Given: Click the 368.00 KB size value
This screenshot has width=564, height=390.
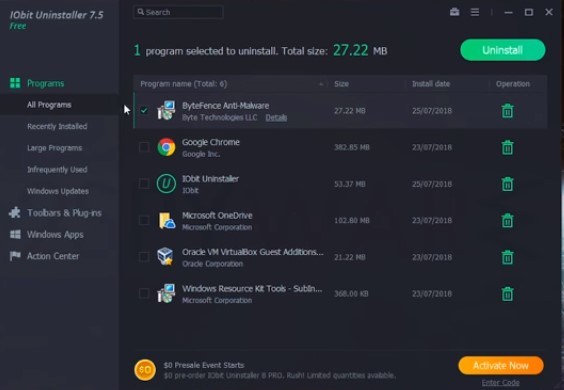Looking at the screenshot, I should point(351,294).
